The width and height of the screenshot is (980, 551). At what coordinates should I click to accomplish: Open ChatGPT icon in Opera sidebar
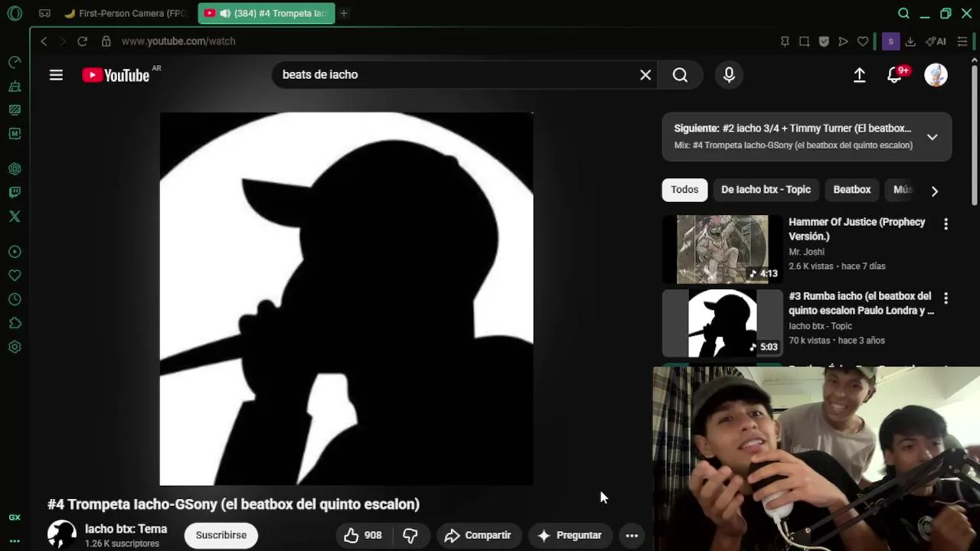pyautogui.click(x=15, y=168)
